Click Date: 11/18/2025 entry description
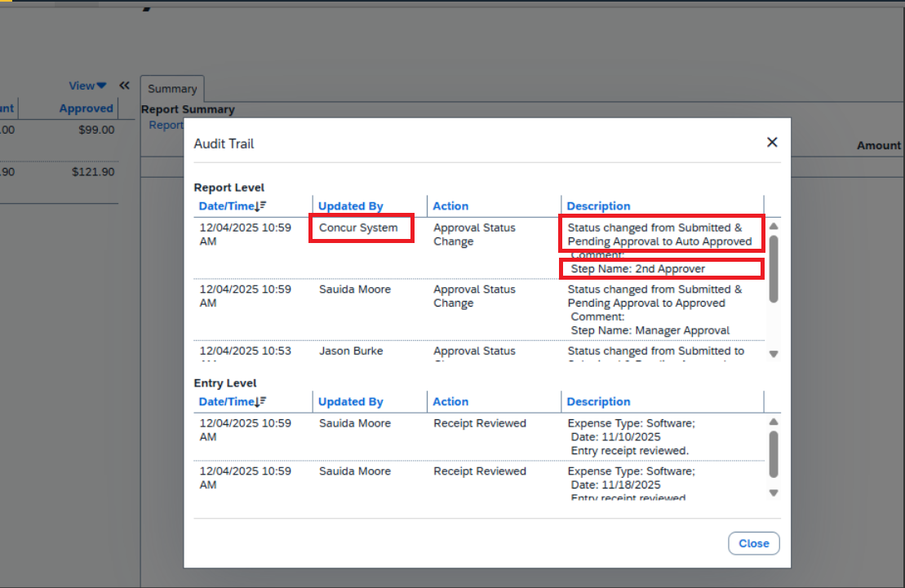Screen dimensions: 905x588 (615, 484)
